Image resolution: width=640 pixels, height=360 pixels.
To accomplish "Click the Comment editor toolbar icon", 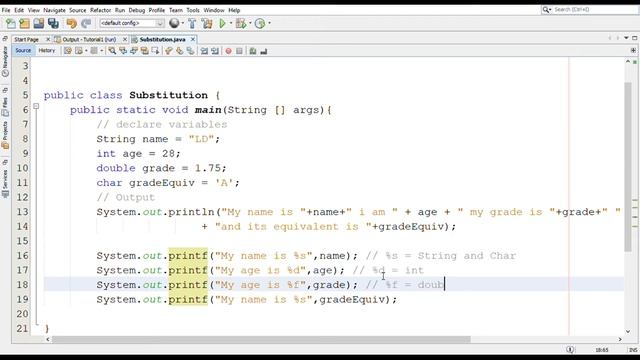I will pyautogui.click(x=253, y=51).
